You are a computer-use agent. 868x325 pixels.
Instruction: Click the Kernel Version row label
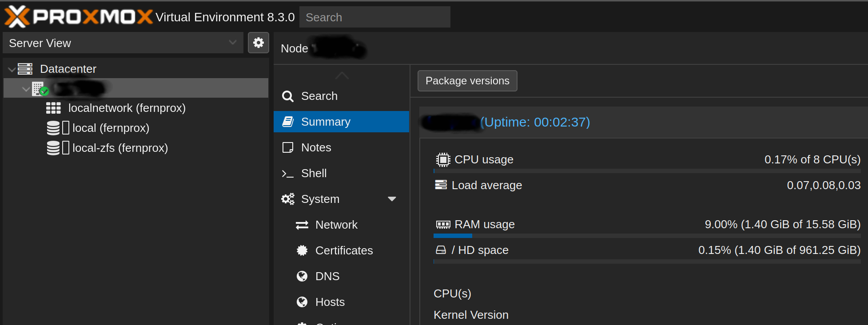click(x=471, y=315)
